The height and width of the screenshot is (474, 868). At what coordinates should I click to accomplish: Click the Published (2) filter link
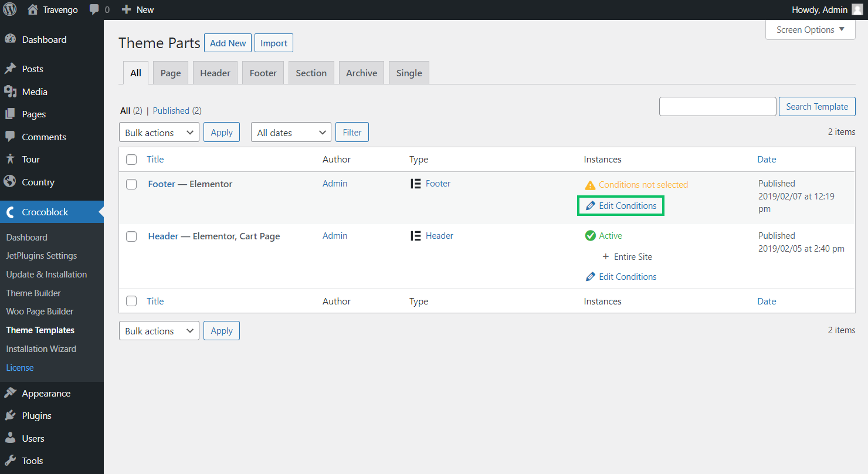pos(177,110)
